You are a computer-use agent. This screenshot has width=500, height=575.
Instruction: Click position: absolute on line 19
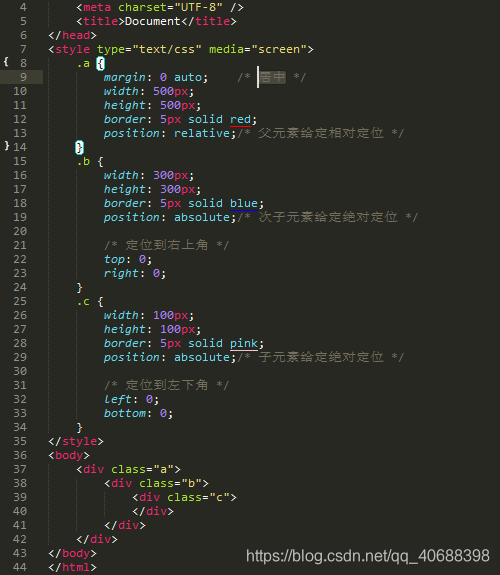(x=170, y=217)
